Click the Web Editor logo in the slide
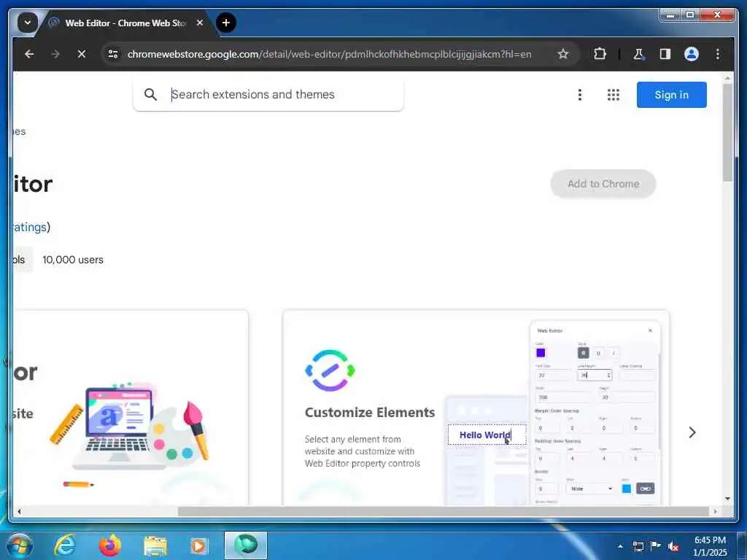Screen dimensions: 747x560 pos(330,370)
